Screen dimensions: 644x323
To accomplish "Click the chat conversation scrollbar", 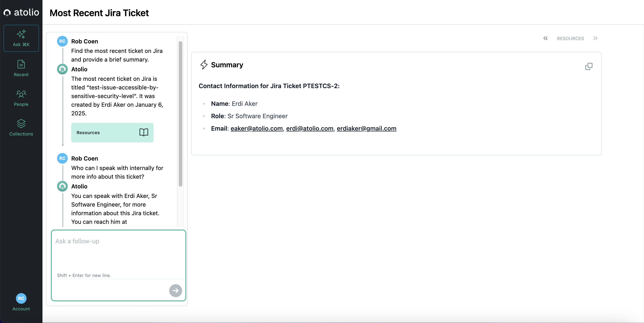I will 180,114.
